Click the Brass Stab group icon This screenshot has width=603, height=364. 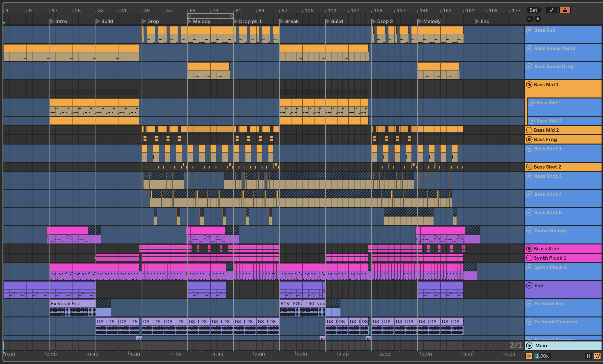pyautogui.click(x=529, y=249)
